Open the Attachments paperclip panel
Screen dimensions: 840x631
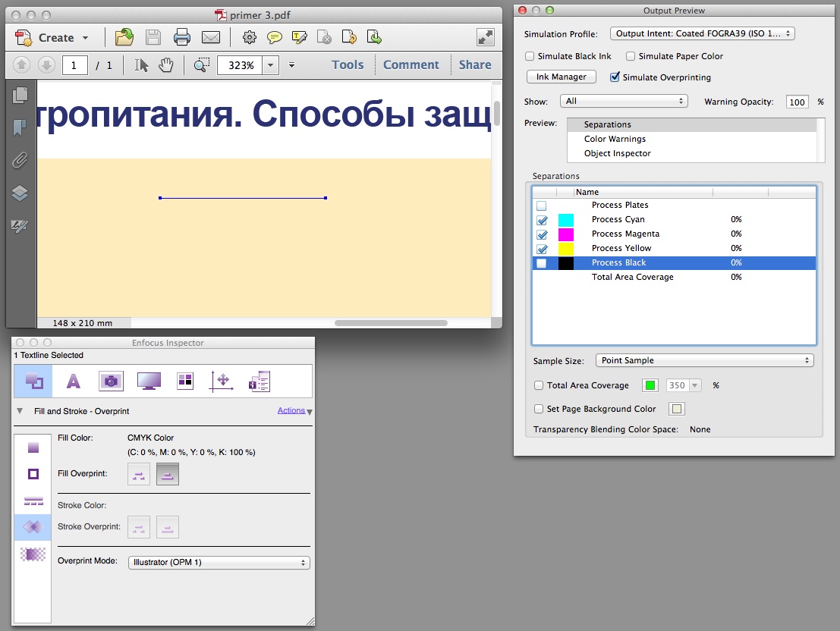pos(20,160)
